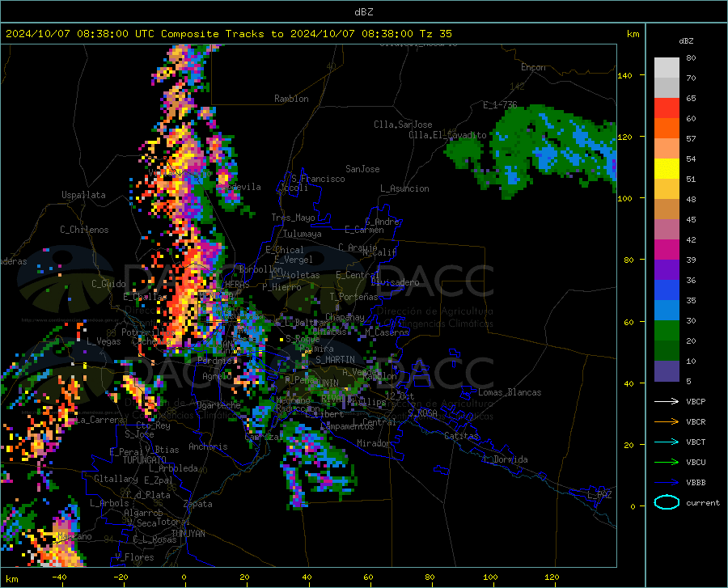Click the 'VBBB' legend label
Viewport: 728px width, 588px height.
[696, 483]
